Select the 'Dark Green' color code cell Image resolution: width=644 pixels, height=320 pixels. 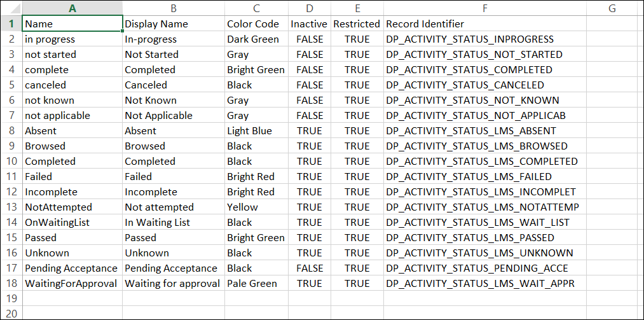256,39
